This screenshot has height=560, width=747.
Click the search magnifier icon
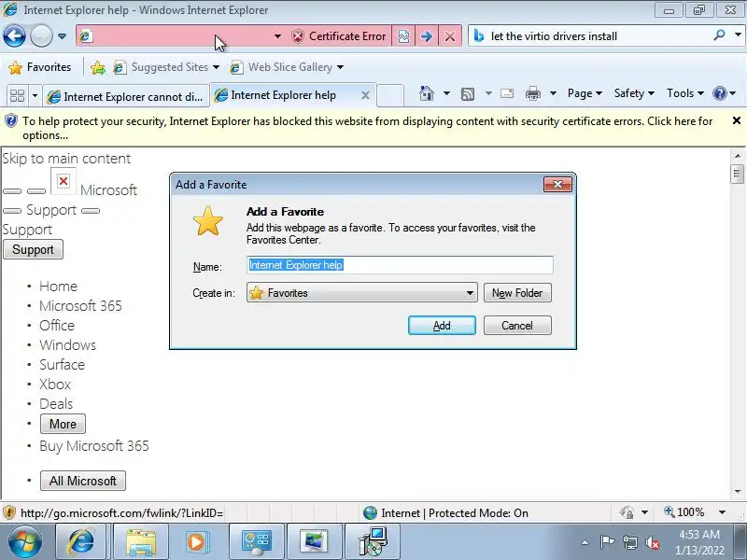coord(719,35)
